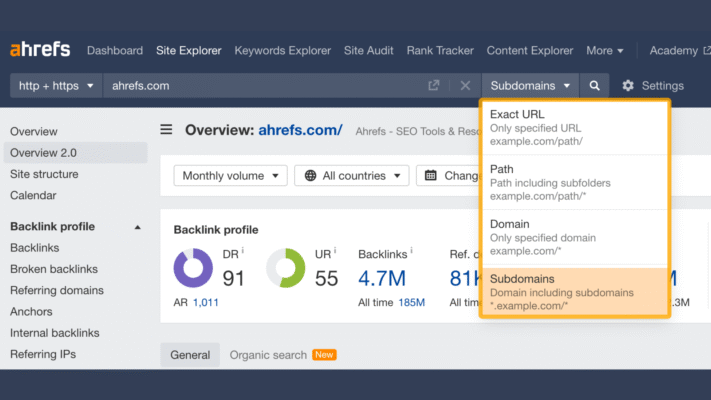Open the All countries dropdown
Viewport: 711px width, 400px height.
point(352,176)
